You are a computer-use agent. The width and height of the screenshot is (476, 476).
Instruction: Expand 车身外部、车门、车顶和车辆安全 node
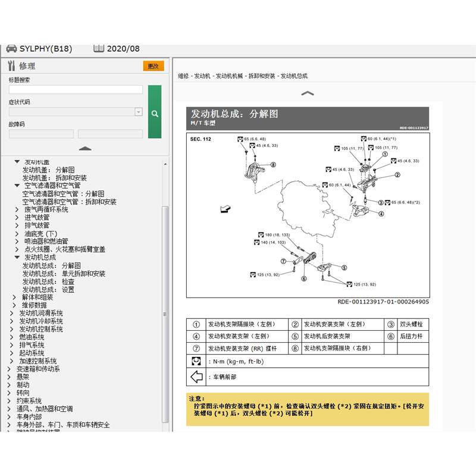9,425
